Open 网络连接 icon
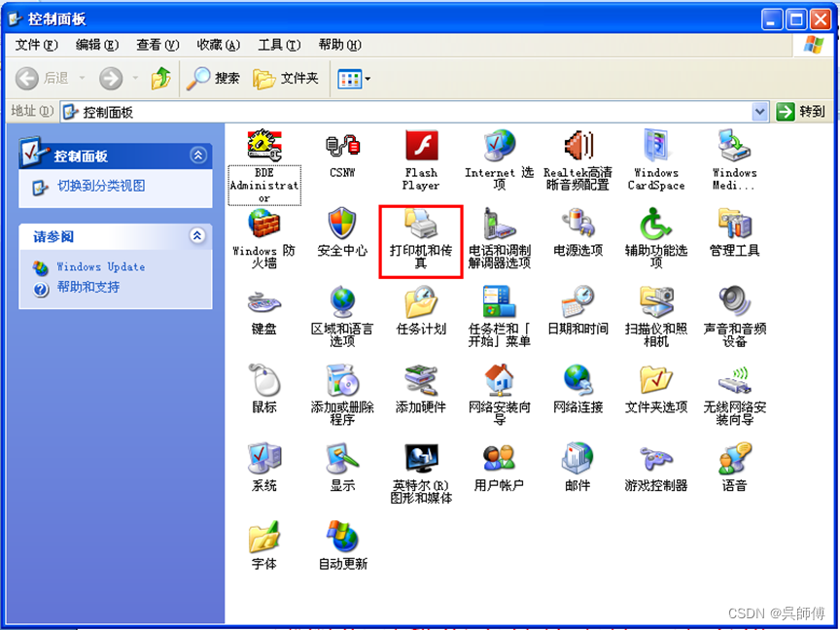This screenshot has width=840, height=630. click(578, 381)
